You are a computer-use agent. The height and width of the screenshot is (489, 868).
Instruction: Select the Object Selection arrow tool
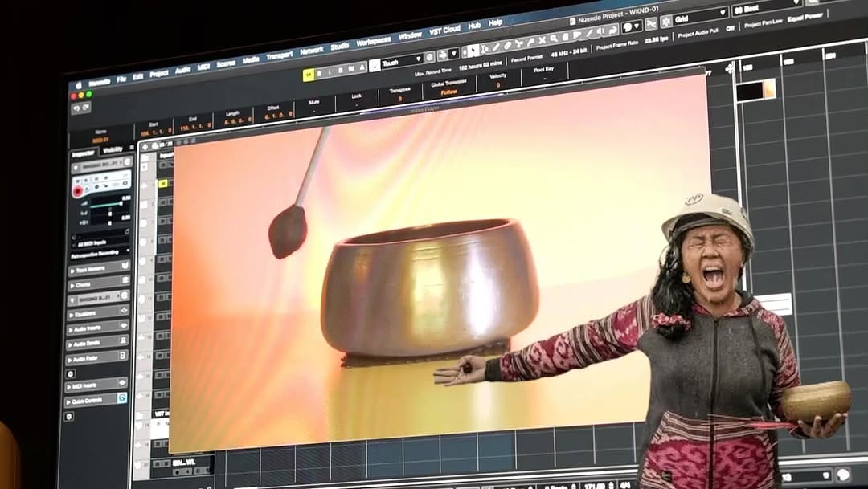coord(474,51)
